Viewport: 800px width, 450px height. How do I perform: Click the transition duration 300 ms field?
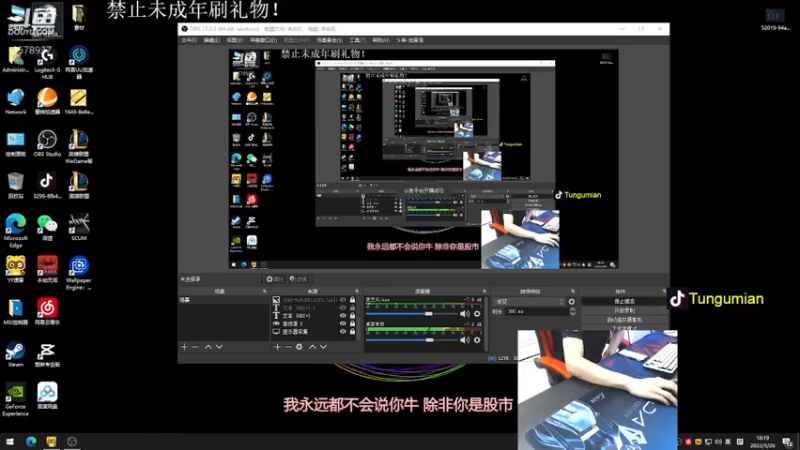coord(537,311)
